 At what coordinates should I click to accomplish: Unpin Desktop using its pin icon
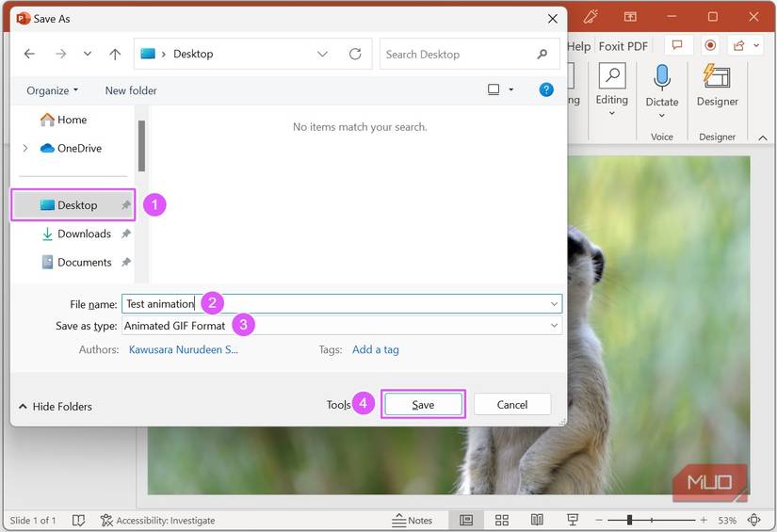[x=126, y=205]
